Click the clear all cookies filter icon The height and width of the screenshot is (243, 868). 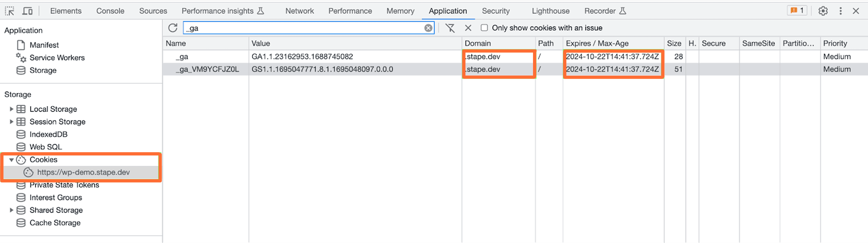[450, 28]
